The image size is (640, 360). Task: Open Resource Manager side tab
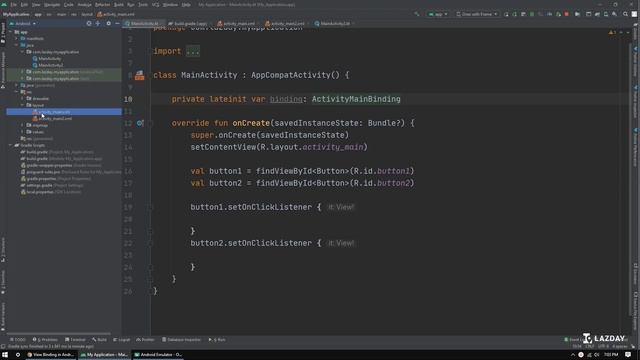pyautogui.click(x=3, y=69)
